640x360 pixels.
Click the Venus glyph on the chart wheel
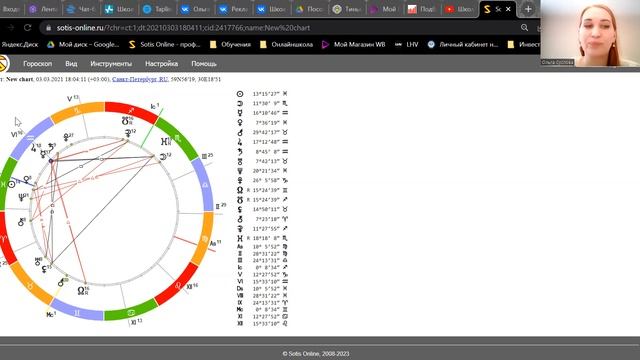[27, 179]
